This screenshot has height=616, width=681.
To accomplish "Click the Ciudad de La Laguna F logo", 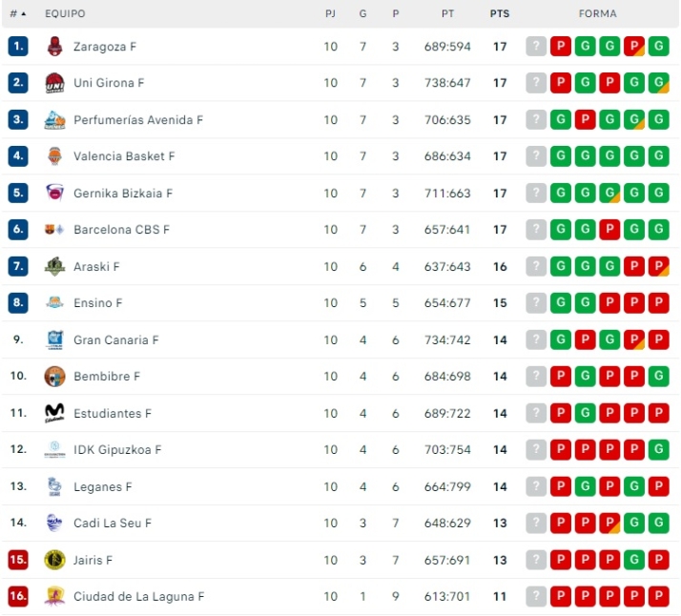I will point(54,597).
